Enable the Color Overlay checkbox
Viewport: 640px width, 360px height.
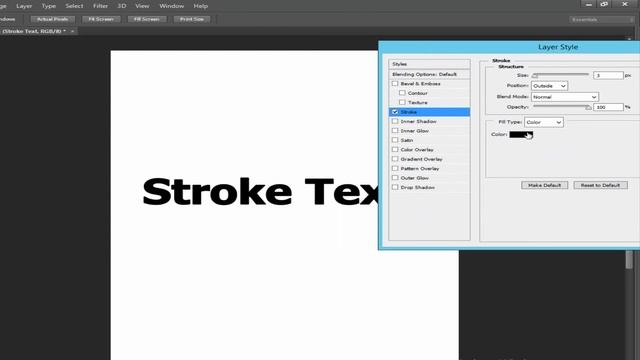395,149
